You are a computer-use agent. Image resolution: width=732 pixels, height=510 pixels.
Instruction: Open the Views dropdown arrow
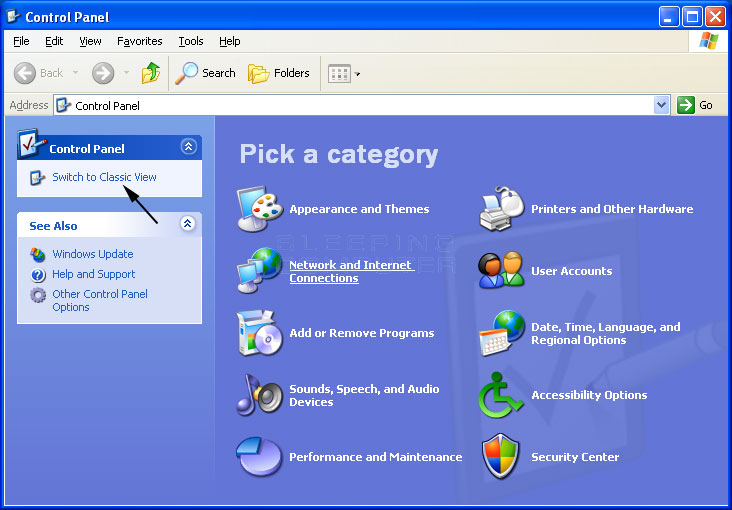(358, 74)
